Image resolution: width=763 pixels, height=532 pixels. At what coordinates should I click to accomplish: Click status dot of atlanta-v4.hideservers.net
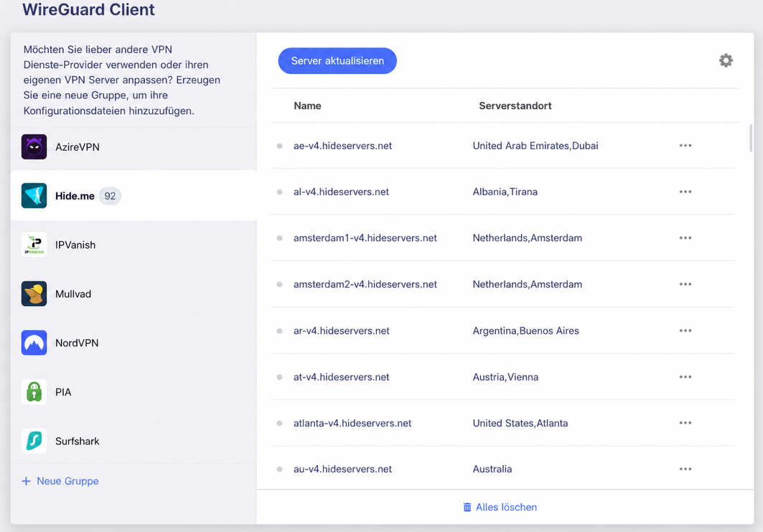(280, 424)
